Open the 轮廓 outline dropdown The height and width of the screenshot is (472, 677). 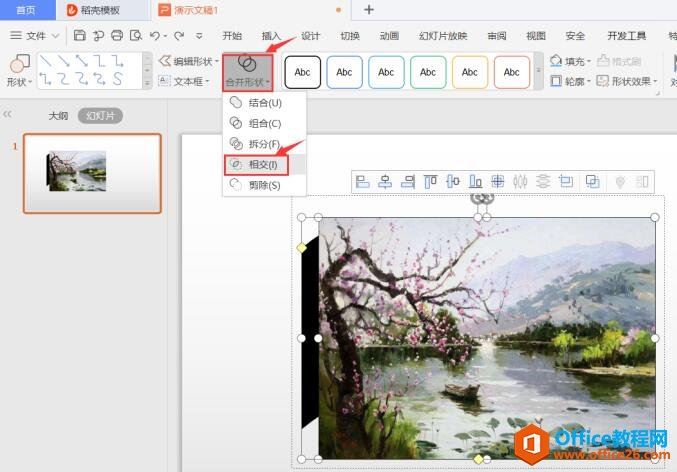(570, 81)
